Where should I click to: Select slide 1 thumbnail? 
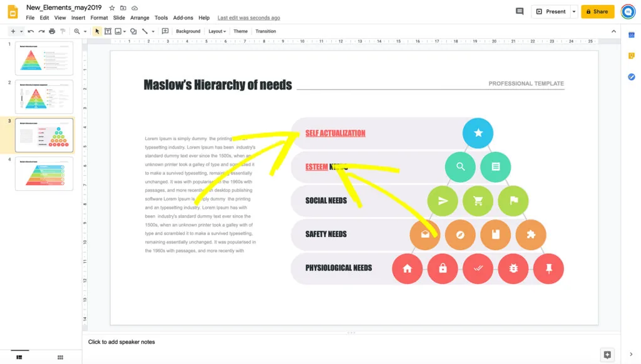(44, 58)
